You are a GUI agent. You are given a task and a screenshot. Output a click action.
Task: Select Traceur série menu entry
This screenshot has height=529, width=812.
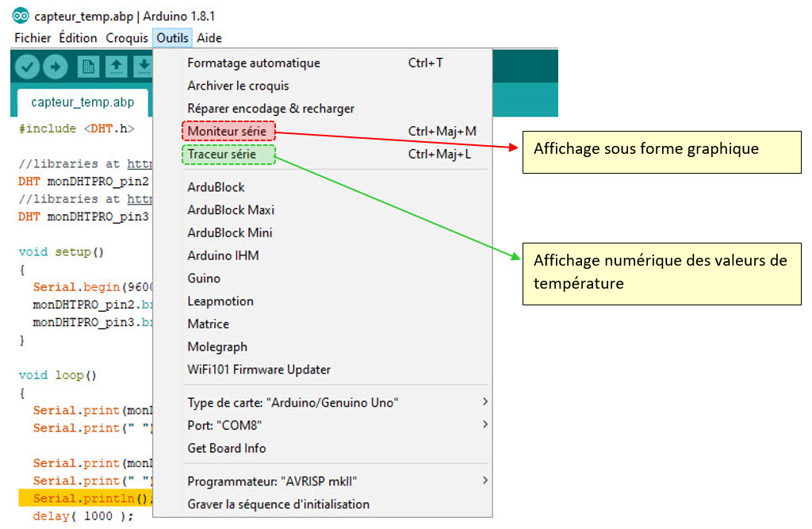pyautogui.click(x=222, y=154)
